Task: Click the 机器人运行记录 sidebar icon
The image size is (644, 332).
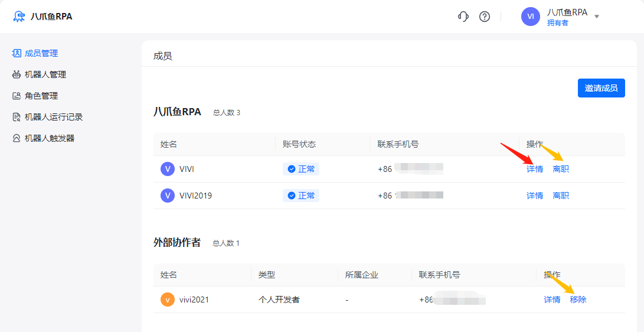Action: pos(17,117)
